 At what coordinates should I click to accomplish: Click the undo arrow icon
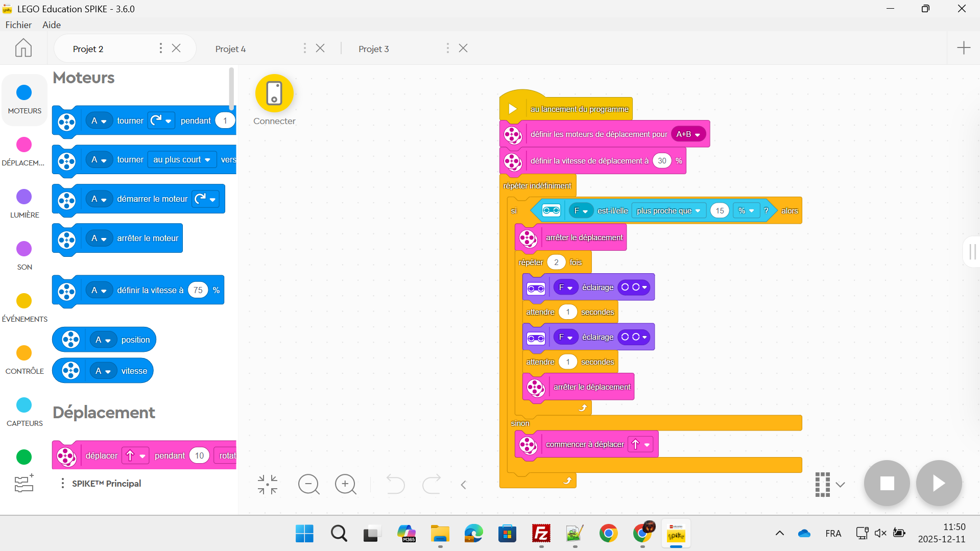[x=395, y=484]
